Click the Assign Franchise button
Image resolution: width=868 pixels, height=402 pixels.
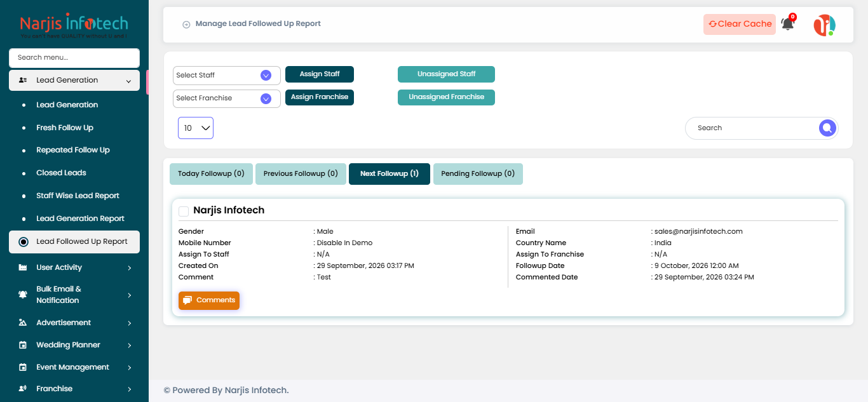(x=320, y=97)
